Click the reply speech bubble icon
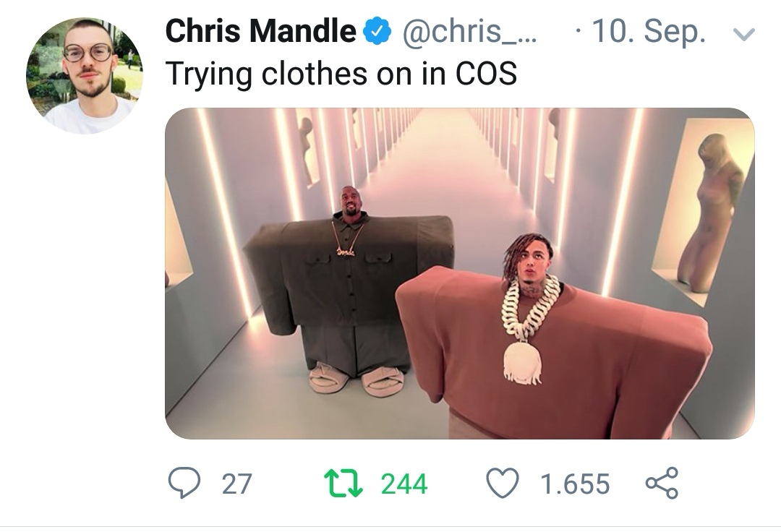This screenshot has height=532, width=781. click(184, 483)
